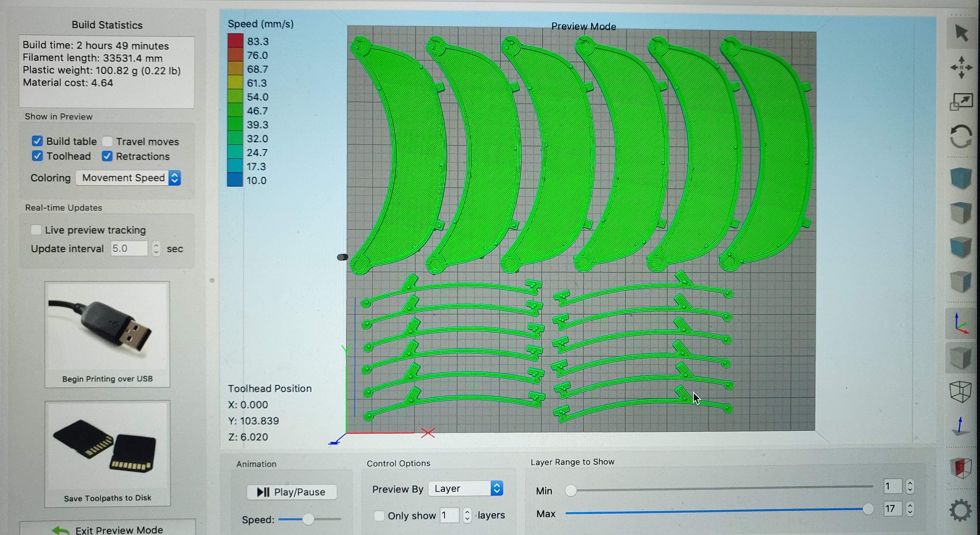Click the scale model tool icon
Viewport: 980px width, 535px height.
(961, 102)
